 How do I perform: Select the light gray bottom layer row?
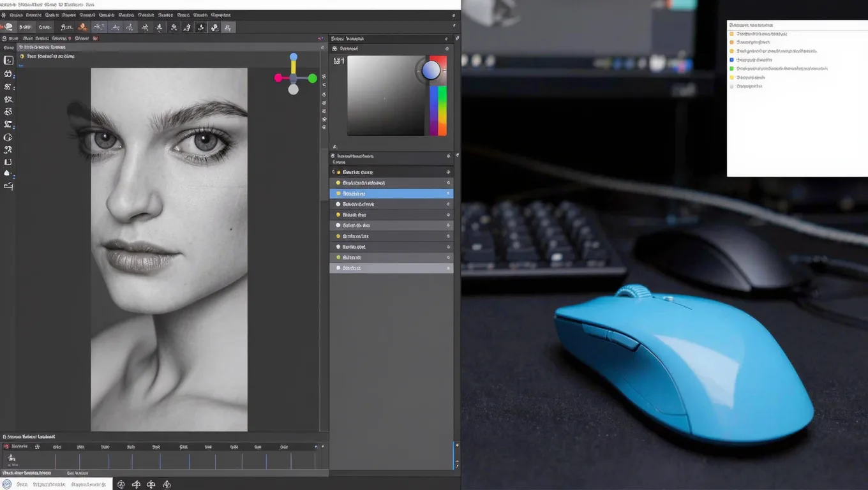[x=391, y=268]
